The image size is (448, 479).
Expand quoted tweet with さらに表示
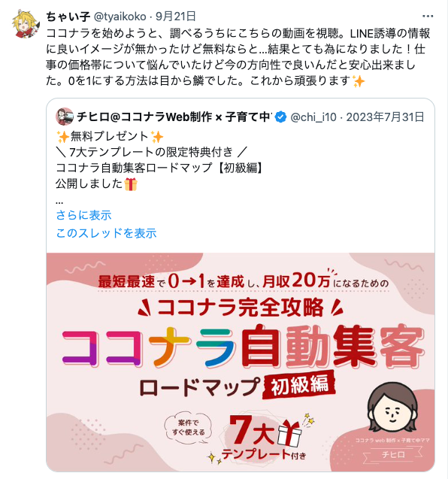[x=83, y=215]
